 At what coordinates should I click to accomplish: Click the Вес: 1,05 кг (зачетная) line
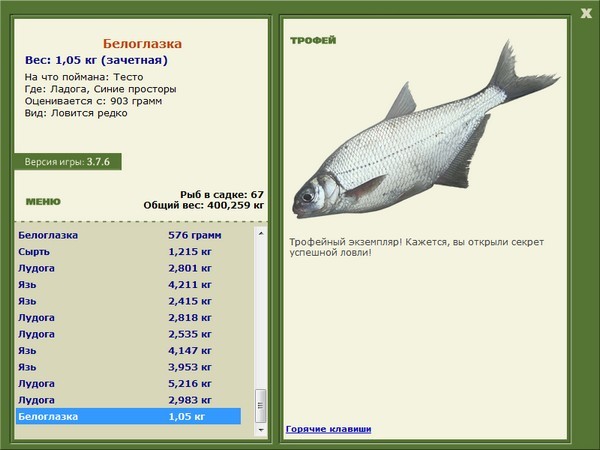(x=96, y=60)
